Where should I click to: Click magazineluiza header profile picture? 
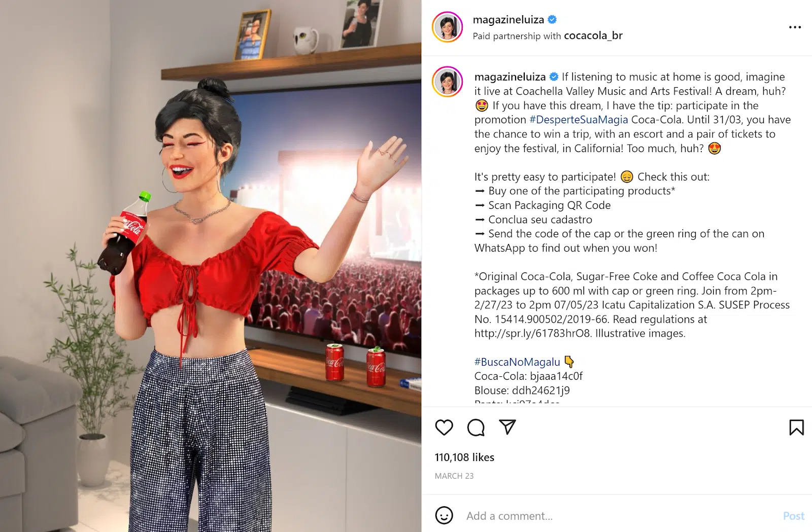(447, 27)
